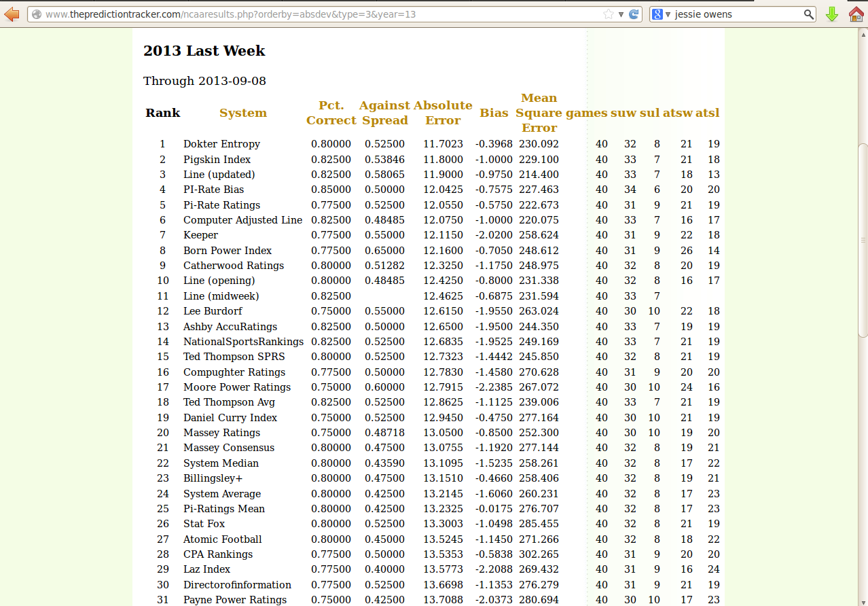Click mean square error value 302.265
The height and width of the screenshot is (606, 868).
click(539, 554)
